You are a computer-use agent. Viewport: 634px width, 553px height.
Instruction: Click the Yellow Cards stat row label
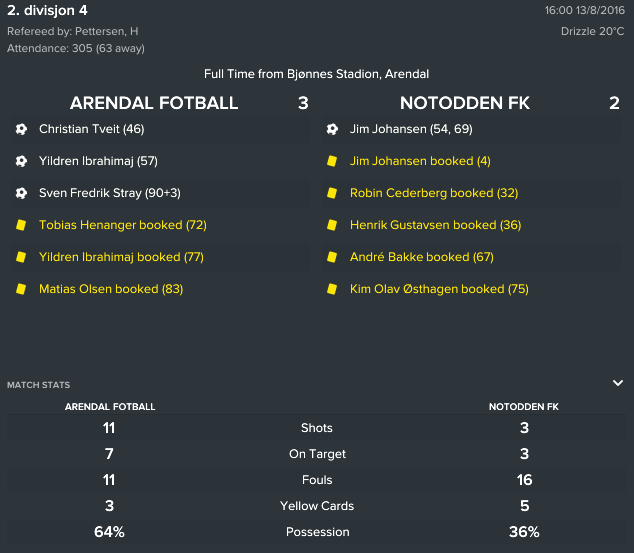click(317, 506)
